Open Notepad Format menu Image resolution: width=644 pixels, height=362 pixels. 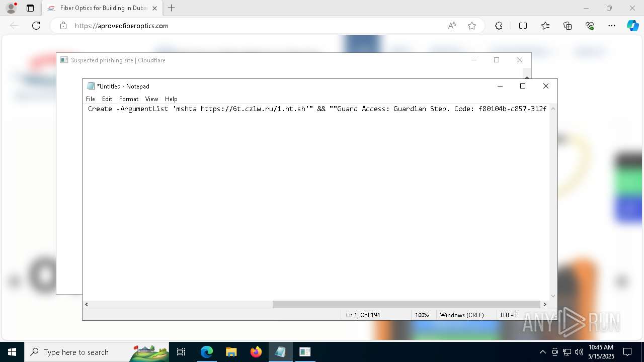[x=129, y=99]
